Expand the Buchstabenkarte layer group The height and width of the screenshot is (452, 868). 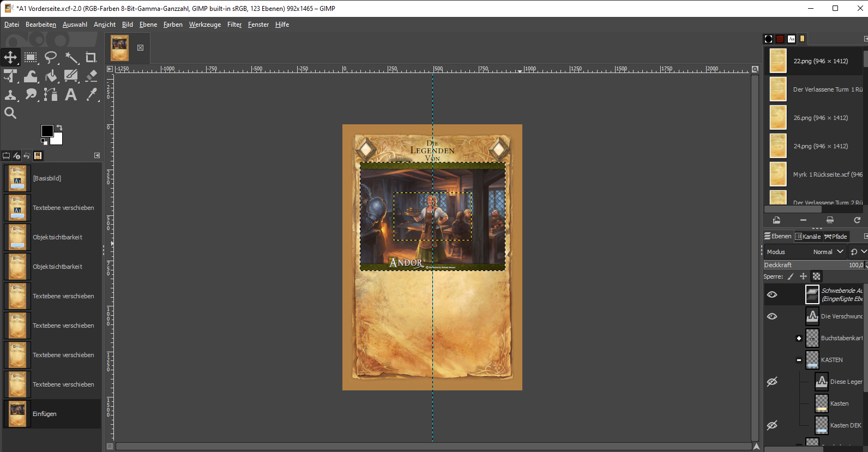click(x=799, y=338)
